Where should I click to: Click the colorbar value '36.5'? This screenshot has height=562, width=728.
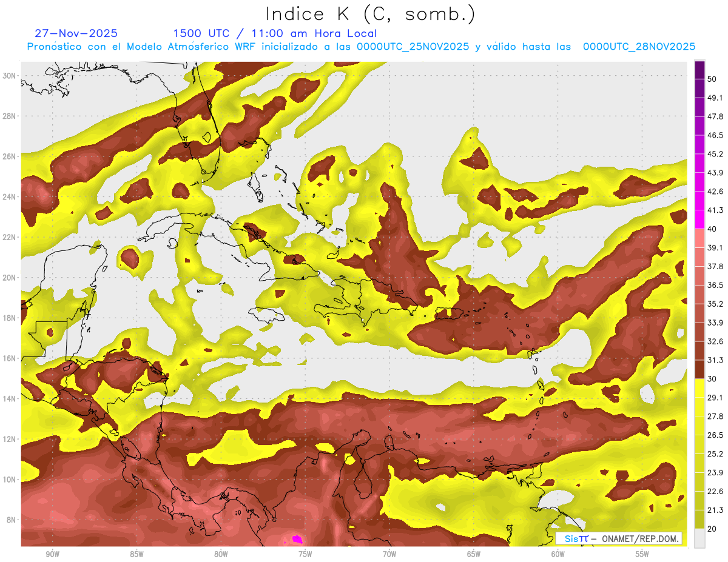coord(715,285)
